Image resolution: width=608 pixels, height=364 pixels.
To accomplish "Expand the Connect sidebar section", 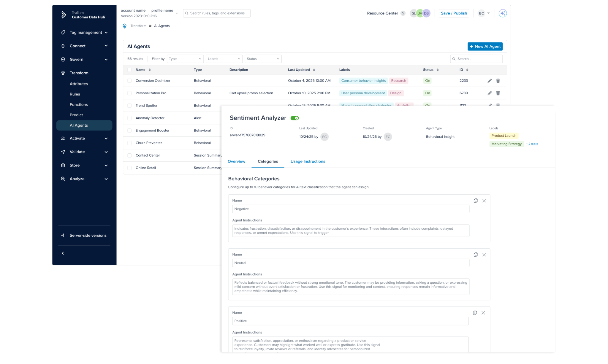I will click(x=84, y=46).
